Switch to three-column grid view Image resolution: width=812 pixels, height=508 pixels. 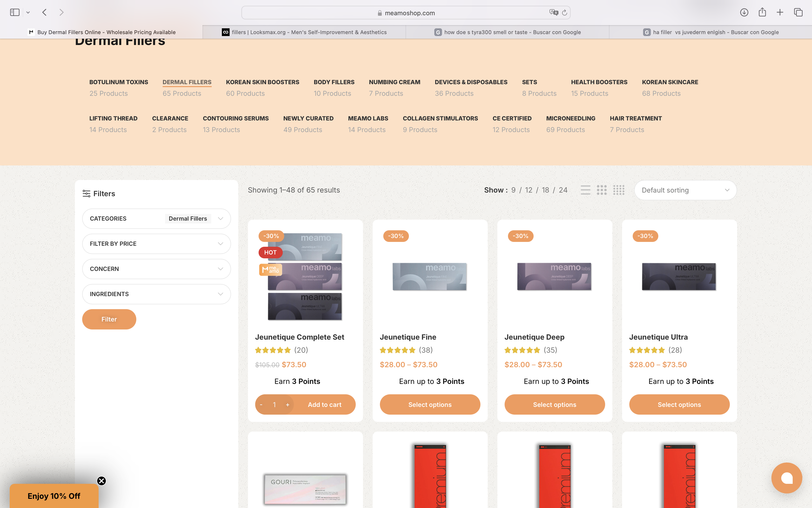(602, 190)
